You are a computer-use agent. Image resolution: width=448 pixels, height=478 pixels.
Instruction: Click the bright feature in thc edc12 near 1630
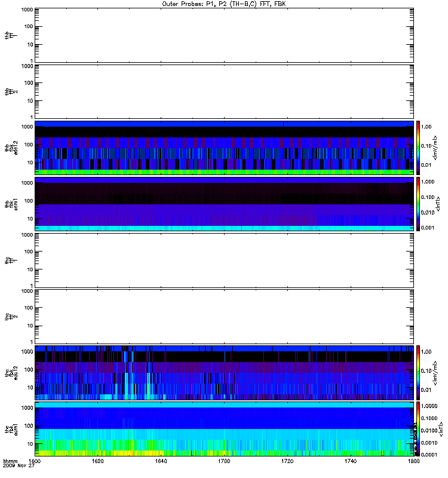(127, 376)
